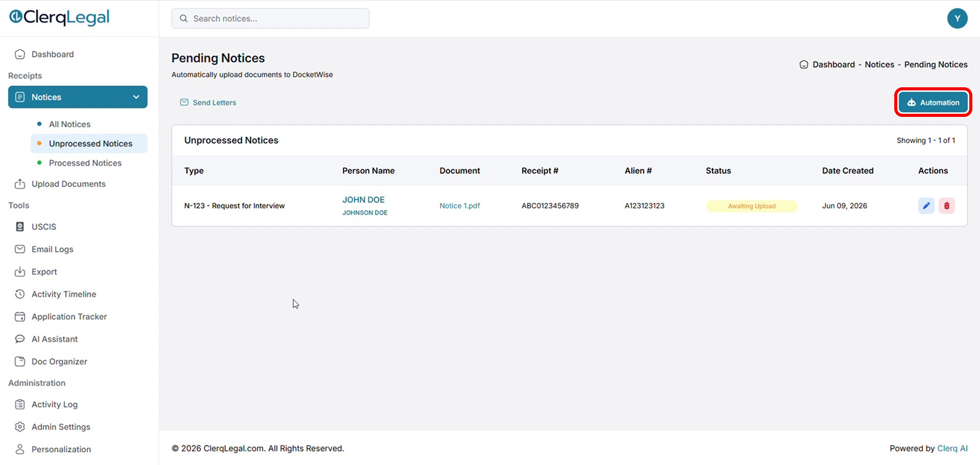
Task: Click the search magnifier icon
Action: coord(184,18)
